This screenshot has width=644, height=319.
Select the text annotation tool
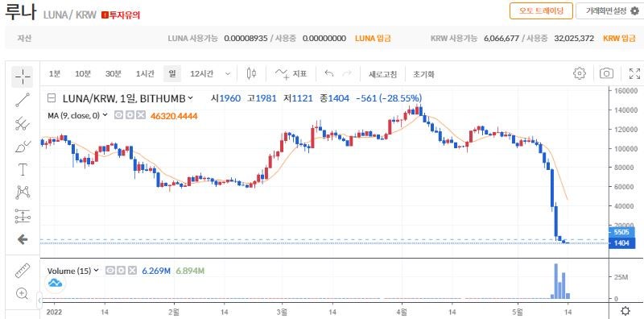(x=23, y=169)
